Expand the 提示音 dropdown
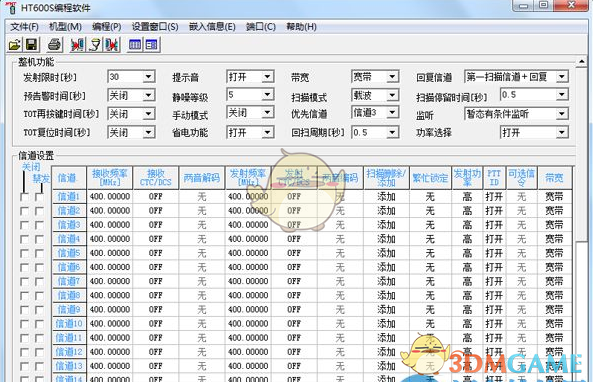The height and width of the screenshot is (382, 593). (268, 77)
